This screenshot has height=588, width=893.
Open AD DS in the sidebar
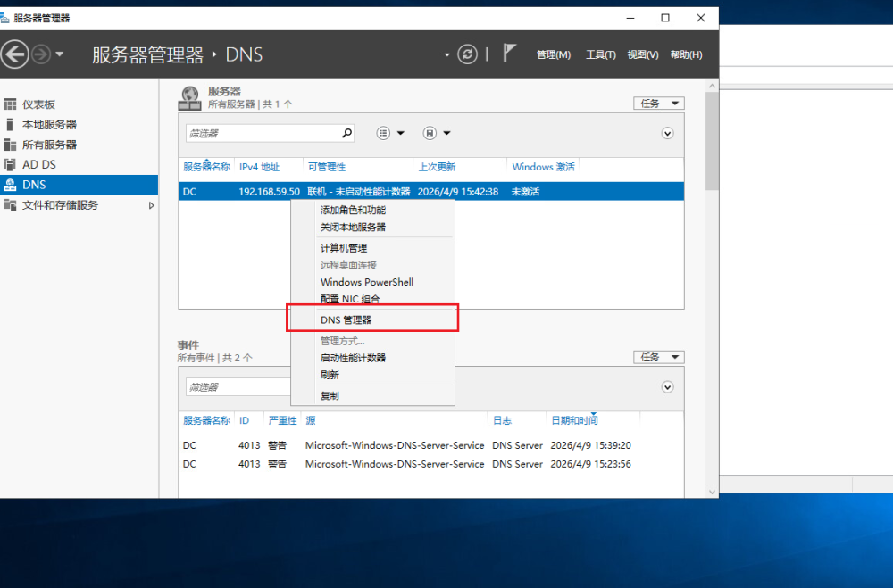point(39,165)
